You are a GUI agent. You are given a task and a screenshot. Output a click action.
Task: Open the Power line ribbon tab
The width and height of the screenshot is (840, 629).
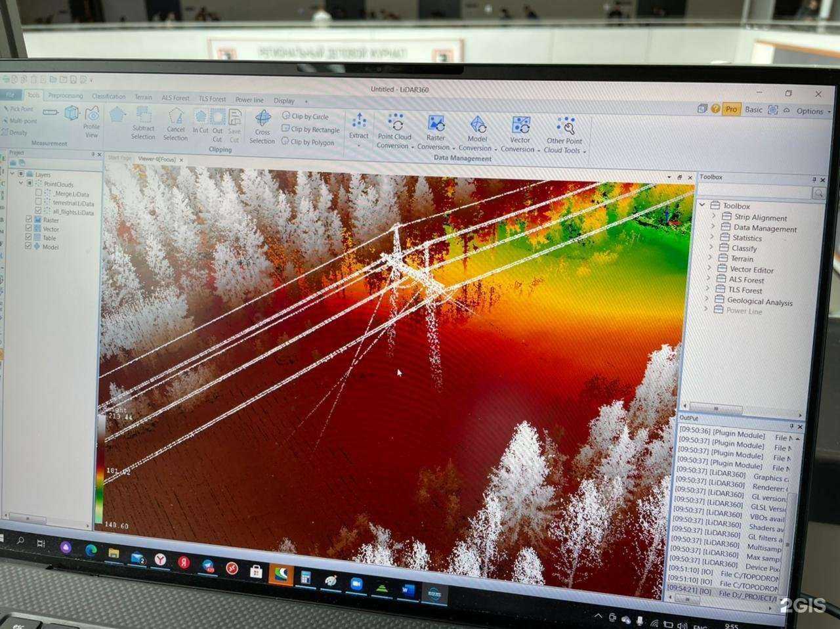coord(249,100)
